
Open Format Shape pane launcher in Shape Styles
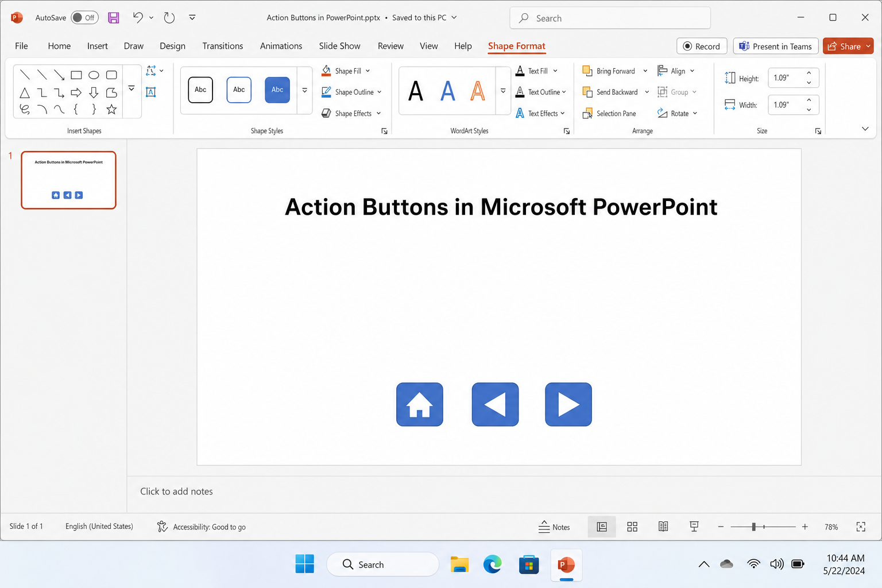[x=384, y=131]
